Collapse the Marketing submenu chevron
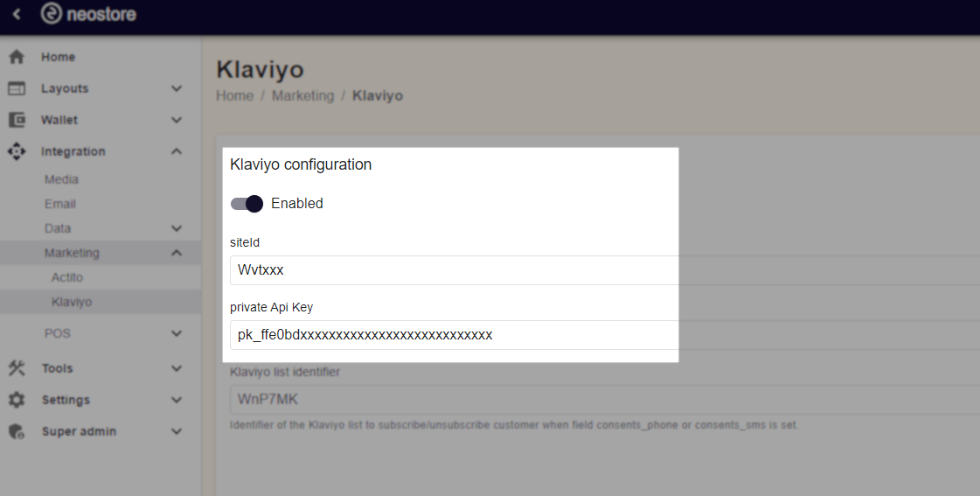The height and width of the screenshot is (496, 980). 177,253
